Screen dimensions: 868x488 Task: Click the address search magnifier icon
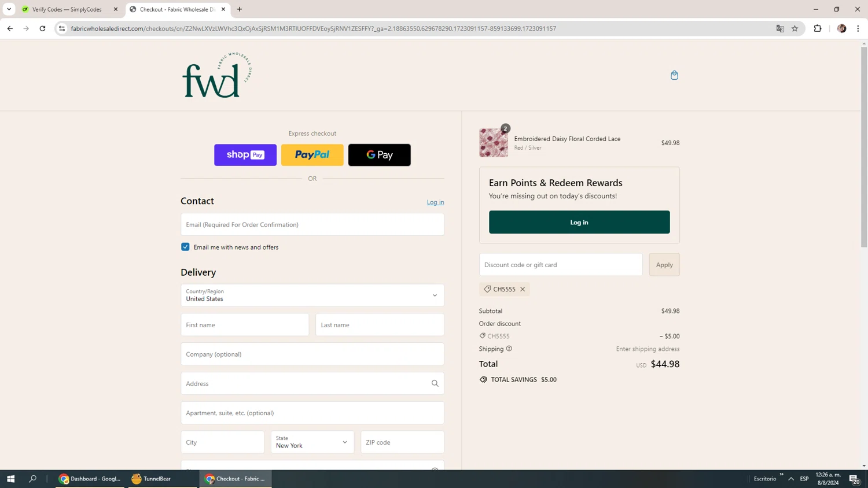click(x=435, y=383)
